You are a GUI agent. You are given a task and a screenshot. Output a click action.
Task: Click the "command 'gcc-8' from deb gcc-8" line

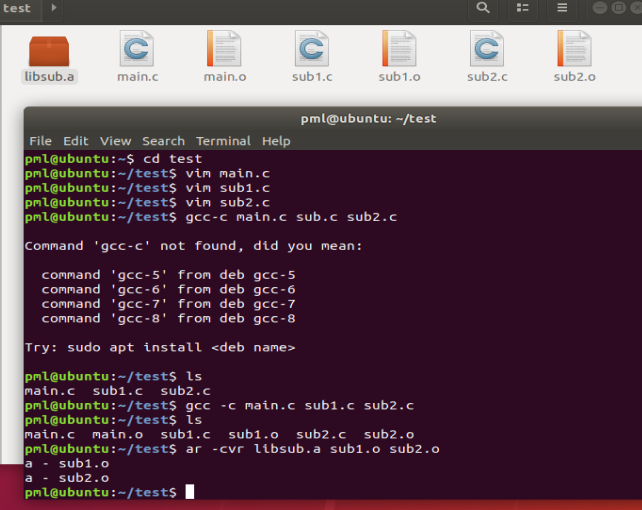168,319
